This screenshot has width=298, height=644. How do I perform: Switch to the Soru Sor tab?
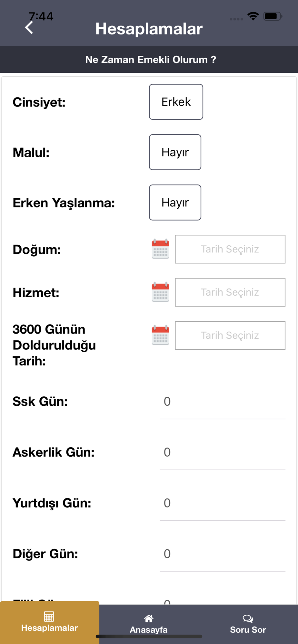coord(248,624)
